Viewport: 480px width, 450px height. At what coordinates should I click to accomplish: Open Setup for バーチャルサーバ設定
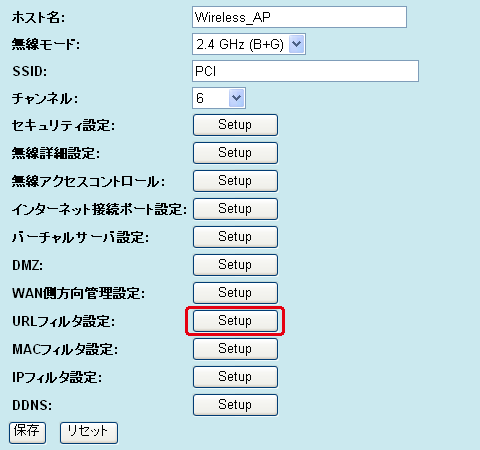pos(235,237)
